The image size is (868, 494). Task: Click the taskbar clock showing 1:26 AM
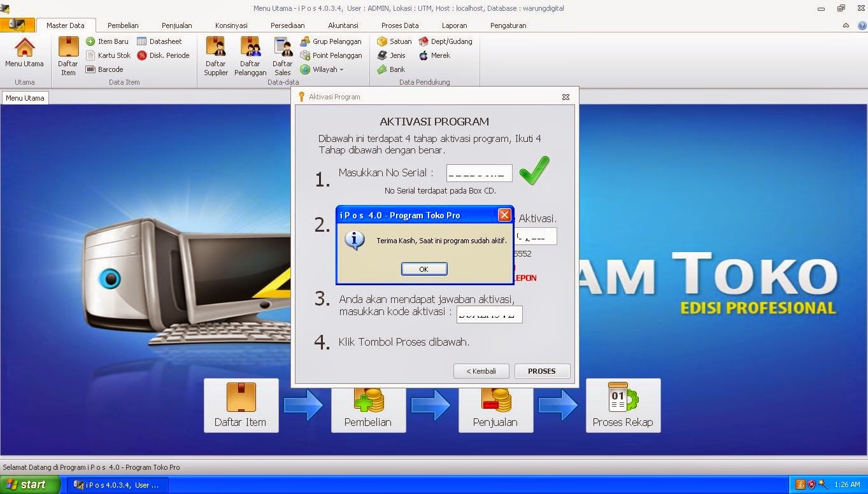coord(847,485)
